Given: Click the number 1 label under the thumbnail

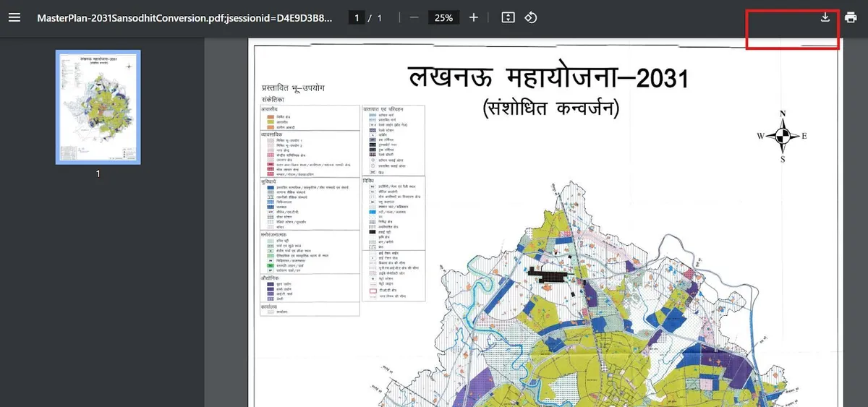Looking at the screenshot, I should (98, 174).
